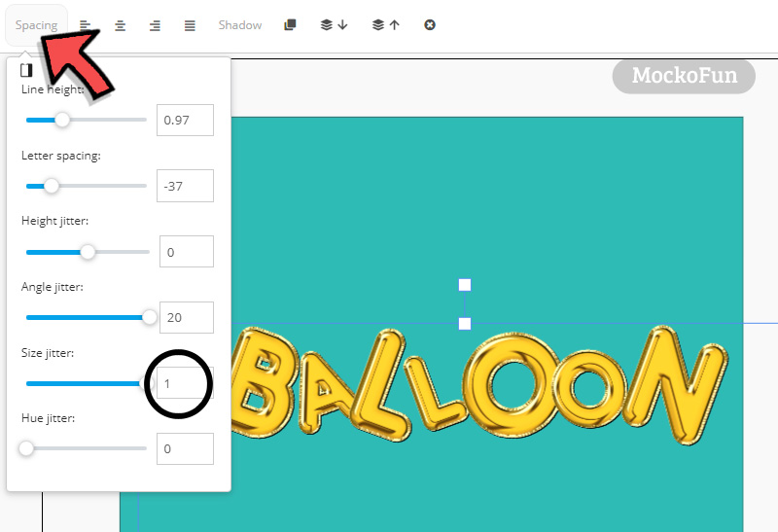Click the align left text icon
This screenshot has width=778, height=532.
pos(86,25)
